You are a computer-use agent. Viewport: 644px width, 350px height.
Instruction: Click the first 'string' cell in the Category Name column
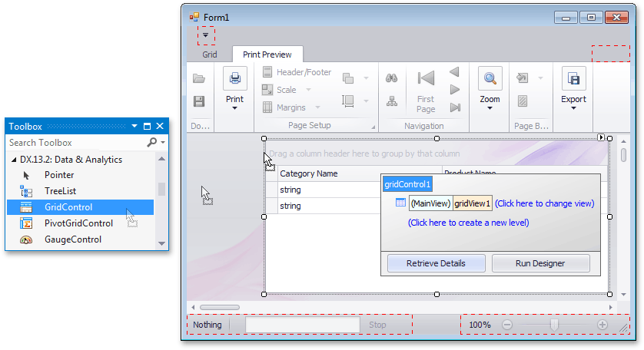point(330,190)
